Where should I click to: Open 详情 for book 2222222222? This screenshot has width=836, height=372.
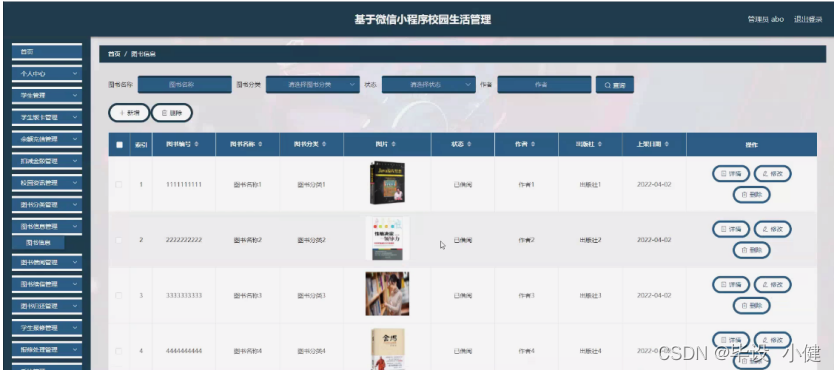[x=731, y=229]
